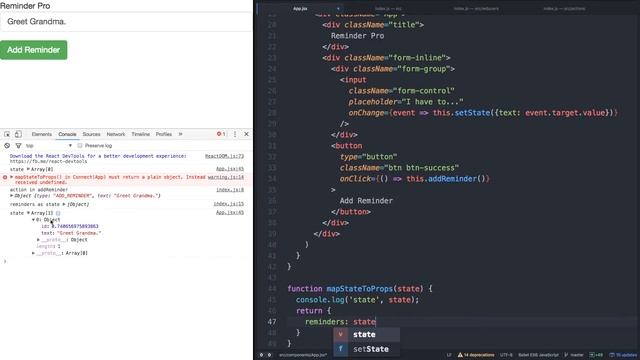Select the App.jsx tab in Atom editor
This screenshot has width=640, height=360.
(x=300, y=8)
